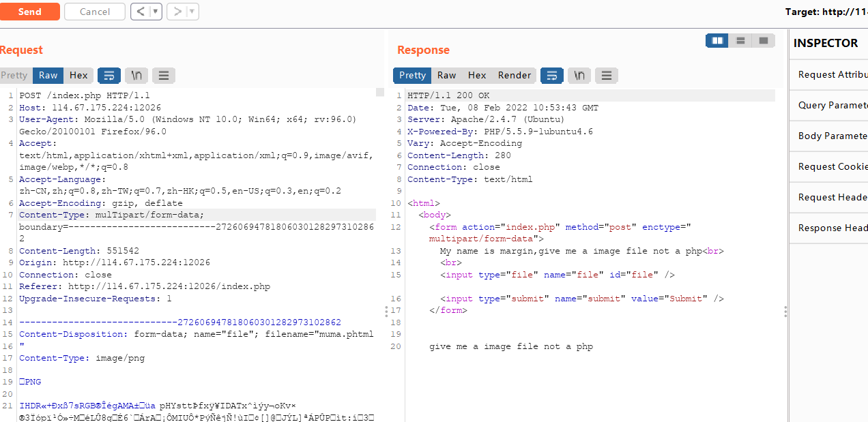
Task: Toggle word wrap icon in Request toolbar
Action: coord(109,75)
